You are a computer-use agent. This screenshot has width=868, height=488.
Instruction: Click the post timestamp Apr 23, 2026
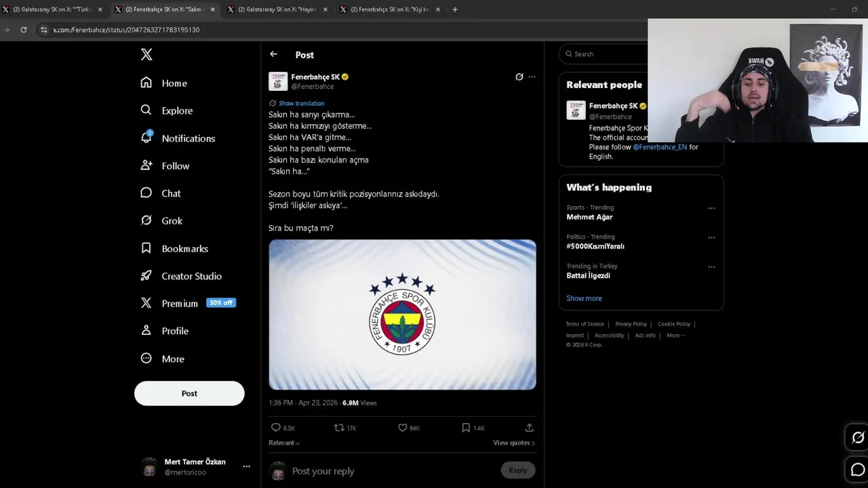tap(303, 403)
